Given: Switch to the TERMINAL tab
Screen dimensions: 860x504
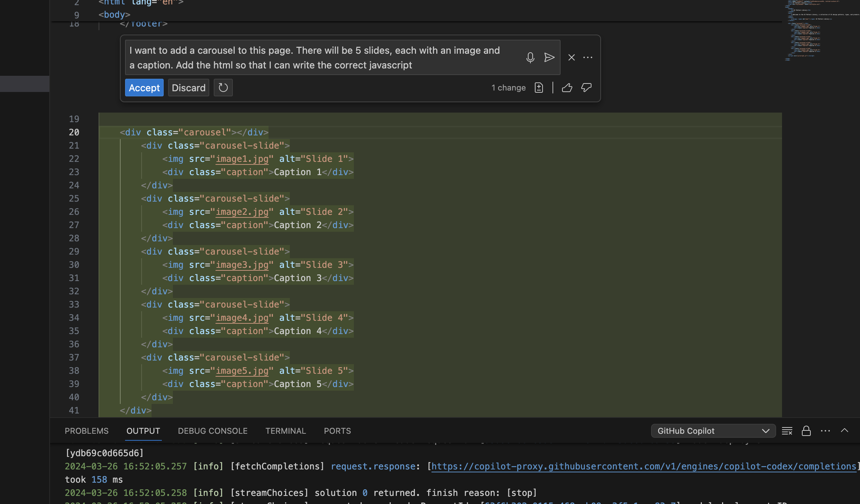Looking at the screenshot, I should (285, 431).
